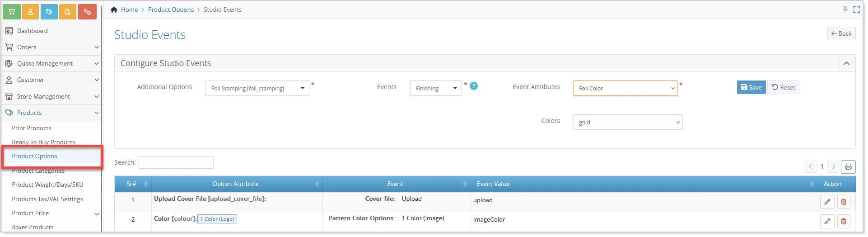The image size is (868, 237).
Task: Click the red settings gears icon button
Action: click(87, 12)
